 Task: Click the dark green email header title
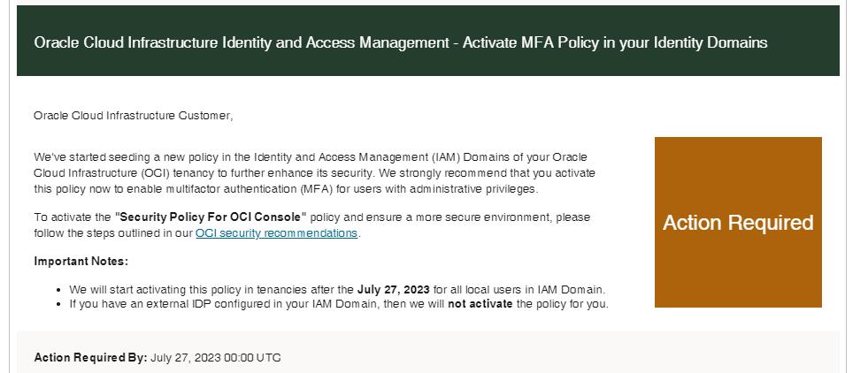pyautogui.click(x=400, y=42)
